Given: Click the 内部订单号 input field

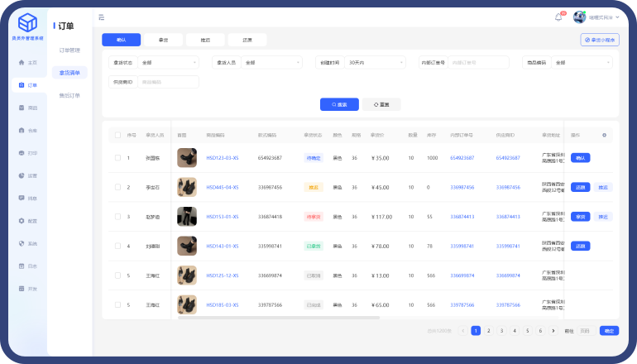Looking at the screenshot, I should pyautogui.click(x=478, y=62).
